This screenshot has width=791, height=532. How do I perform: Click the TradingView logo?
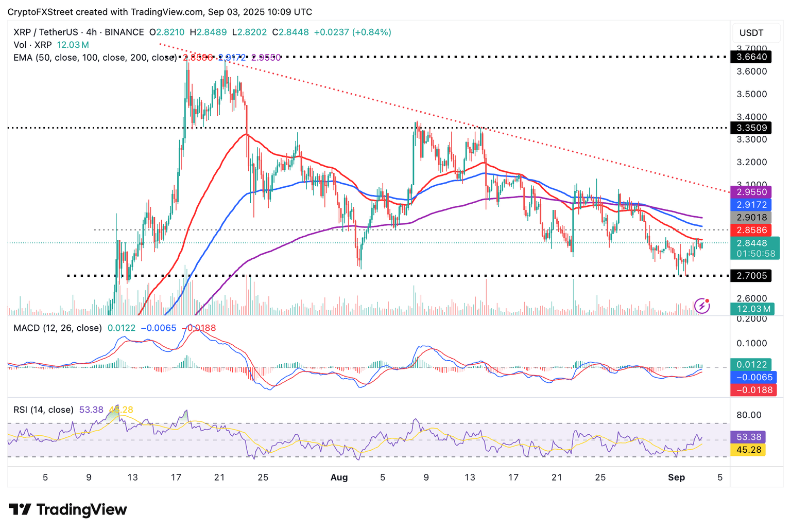coord(68,510)
